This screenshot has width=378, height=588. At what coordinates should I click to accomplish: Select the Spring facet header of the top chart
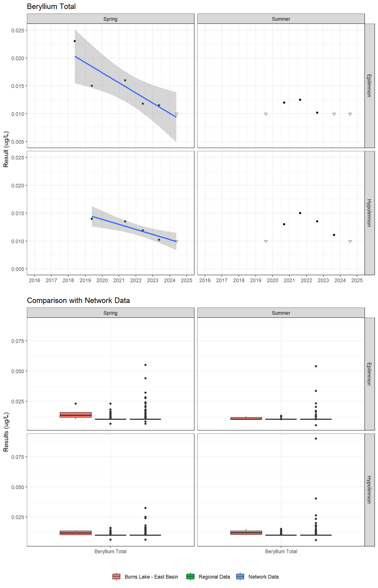pyautogui.click(x=110, y=19)
